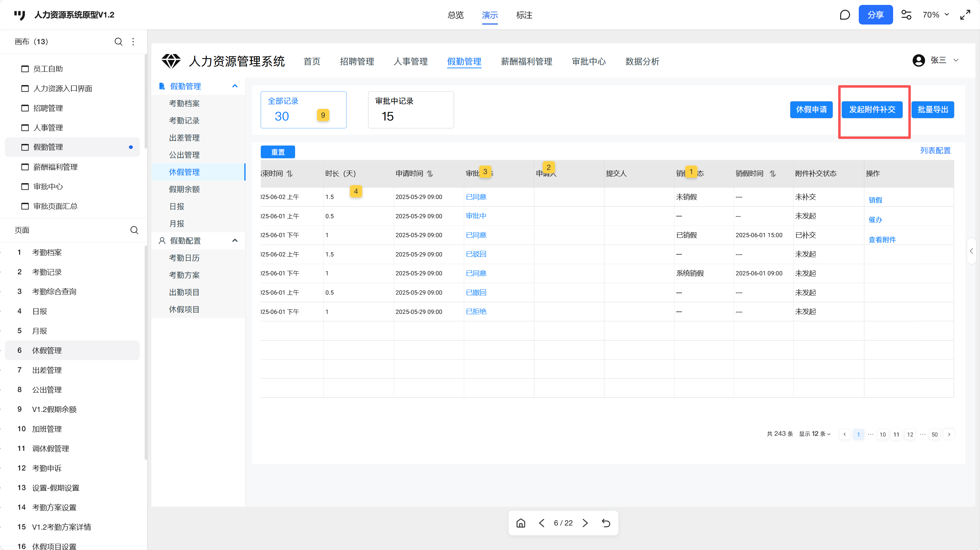Image resolution: width=980 pixels, height=550 pixels.
Task: Search pages with the 页面 magnifier icon
Action: pos(134,230)
